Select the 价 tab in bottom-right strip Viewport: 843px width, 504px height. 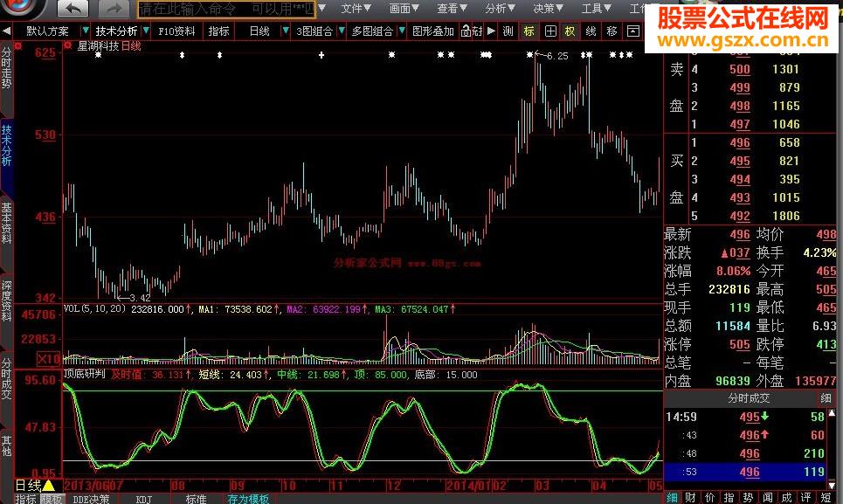coord(710,498)
